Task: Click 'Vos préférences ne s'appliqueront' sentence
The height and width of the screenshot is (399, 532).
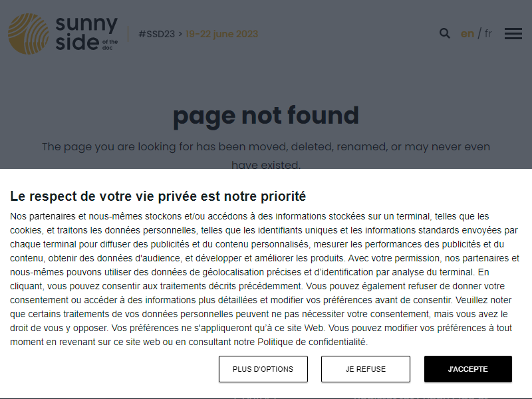Action: pyautogui.click(x=218, y=328)
